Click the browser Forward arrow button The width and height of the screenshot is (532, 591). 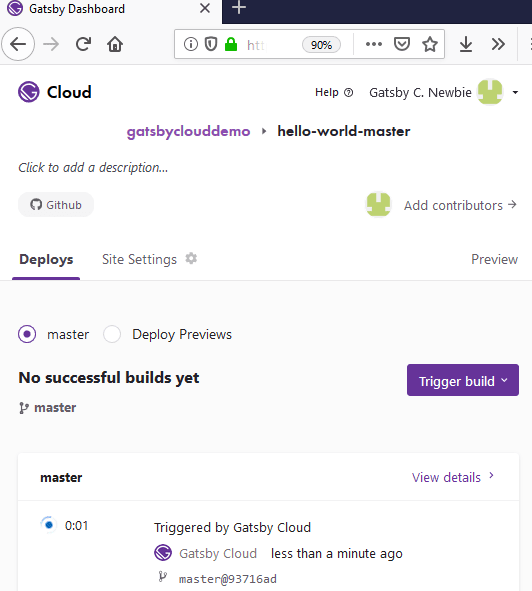(51, 44)
